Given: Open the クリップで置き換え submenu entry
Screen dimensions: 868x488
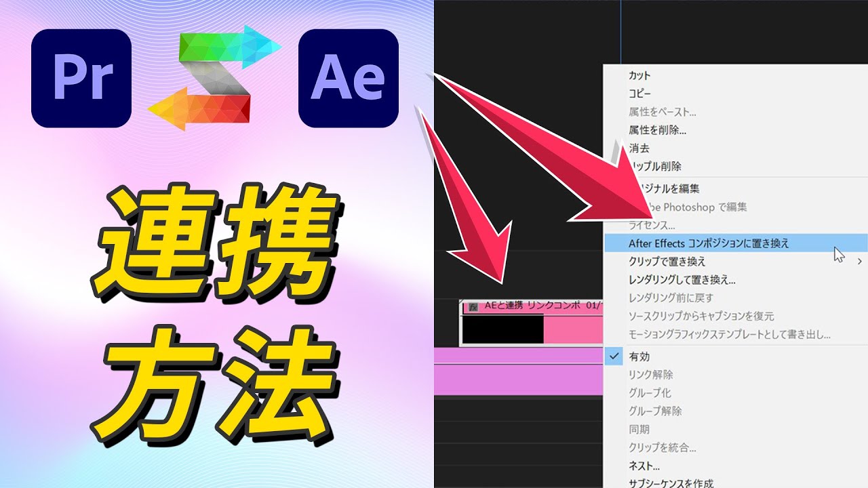Looking at the screenshot, I should pyautogui.click(x=667, y=261).
